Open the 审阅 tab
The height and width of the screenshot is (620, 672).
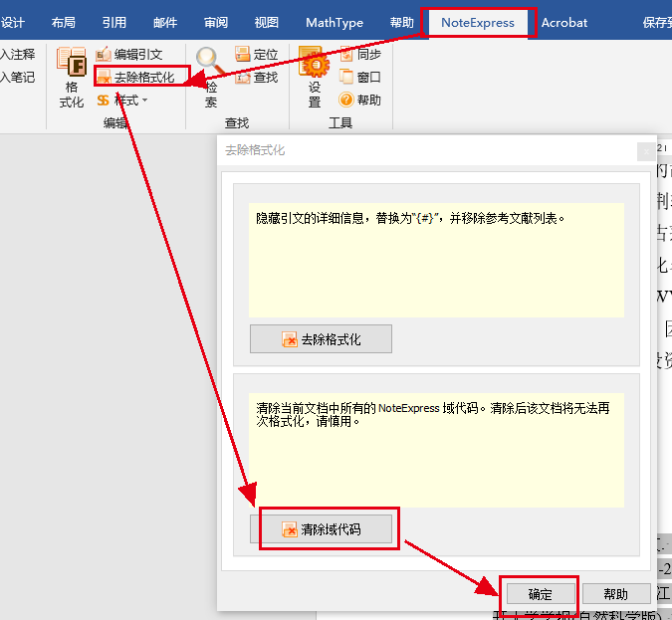216,23
